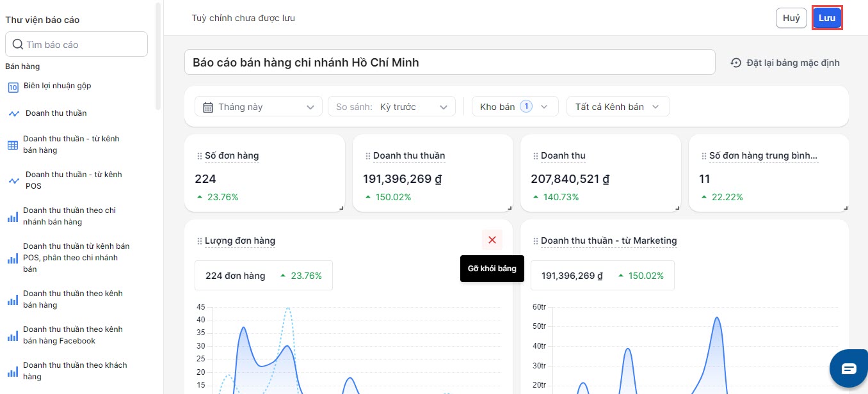868x394 pixels.
Task: Select Doanh thu thuần - từ kênh POS
Action: (73, 180)
